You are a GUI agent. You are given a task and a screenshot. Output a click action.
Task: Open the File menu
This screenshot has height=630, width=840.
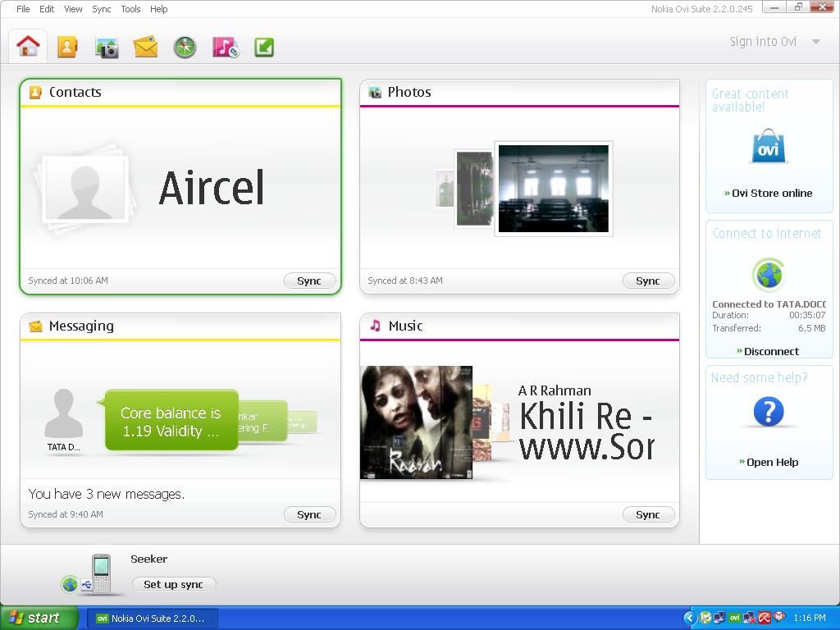[x=23, y=9]
